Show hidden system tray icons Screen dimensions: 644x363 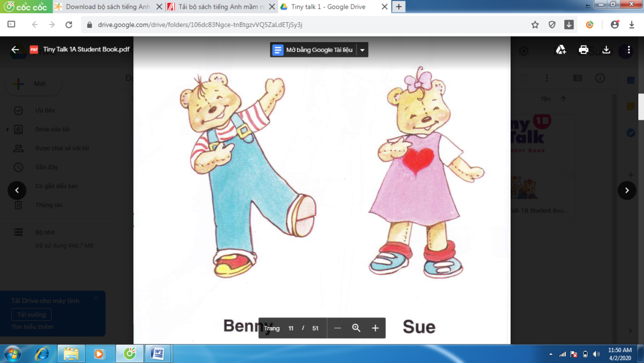[x=551, y=354]
